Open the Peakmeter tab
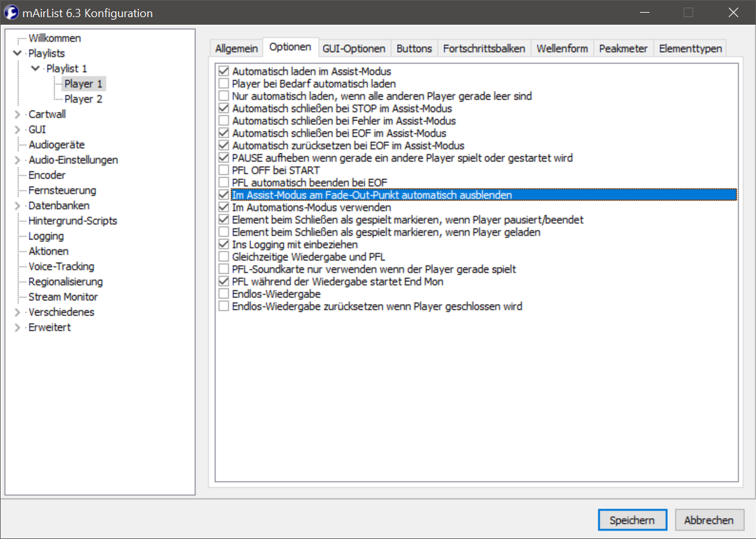Viewport: 756px width, 539px height. point(623,48)
